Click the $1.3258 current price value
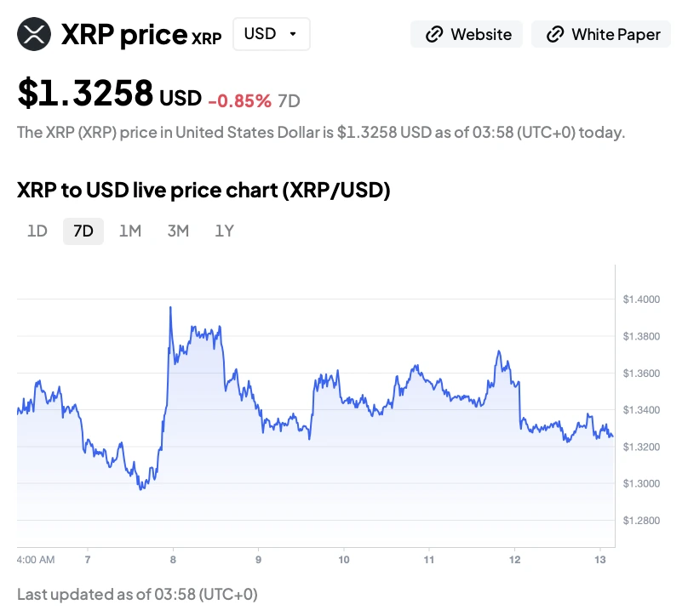Viewport: 688px width, 616px height. pos(85,94)
